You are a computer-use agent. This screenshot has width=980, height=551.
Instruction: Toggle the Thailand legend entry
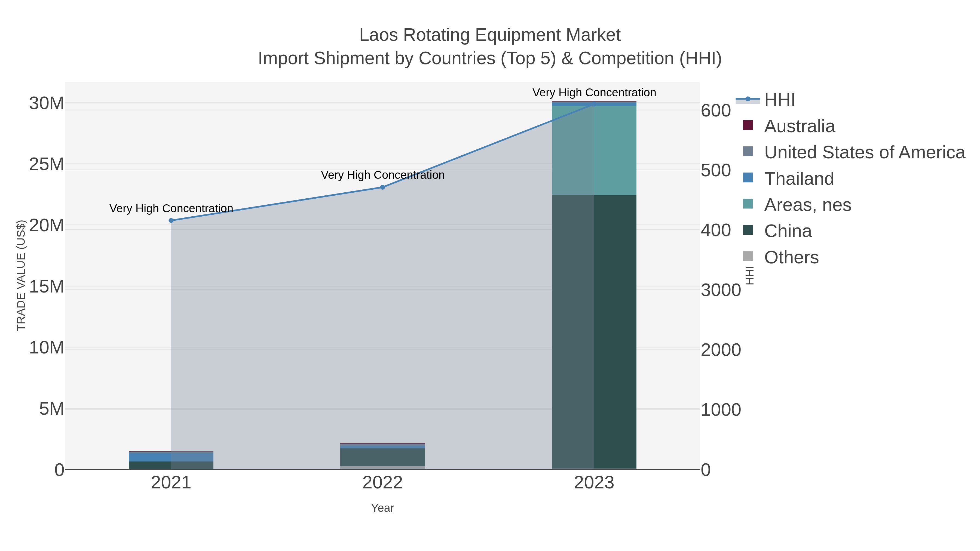[x=788, y=178]
